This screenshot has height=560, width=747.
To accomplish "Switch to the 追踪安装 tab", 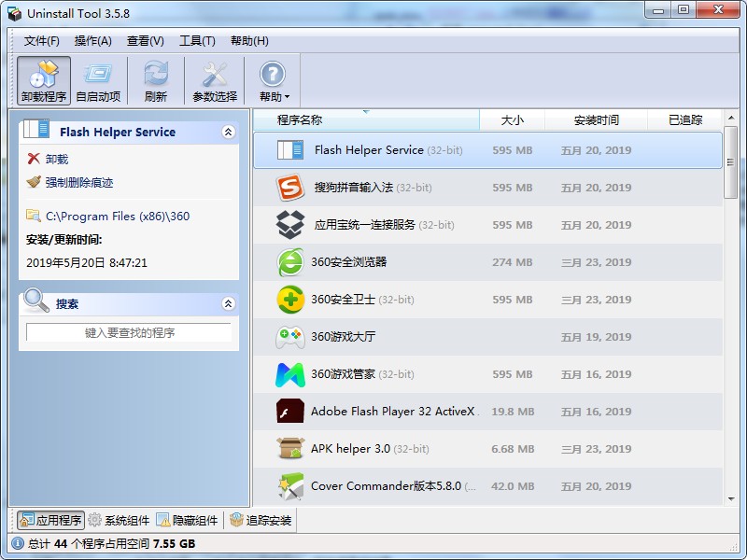I will (270, 521).
